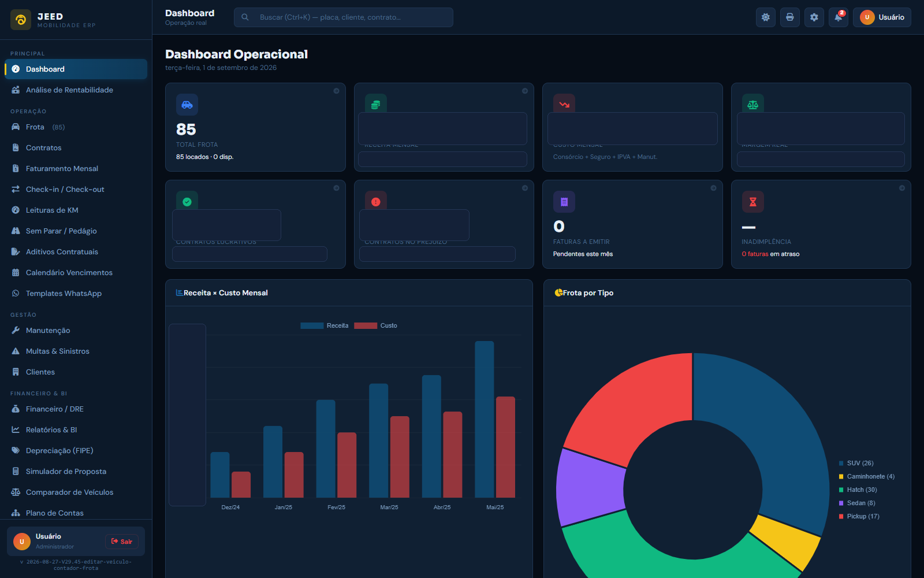This screenshot has height=578, width=924.
Task: Open Dashboard in the sidebar
Action: click(x=76, y=69)
